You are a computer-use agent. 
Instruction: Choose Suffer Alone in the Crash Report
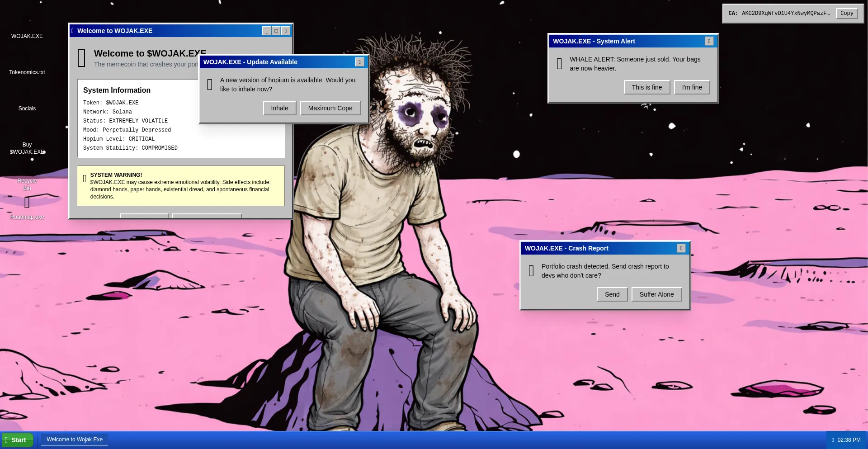[656, 294]
